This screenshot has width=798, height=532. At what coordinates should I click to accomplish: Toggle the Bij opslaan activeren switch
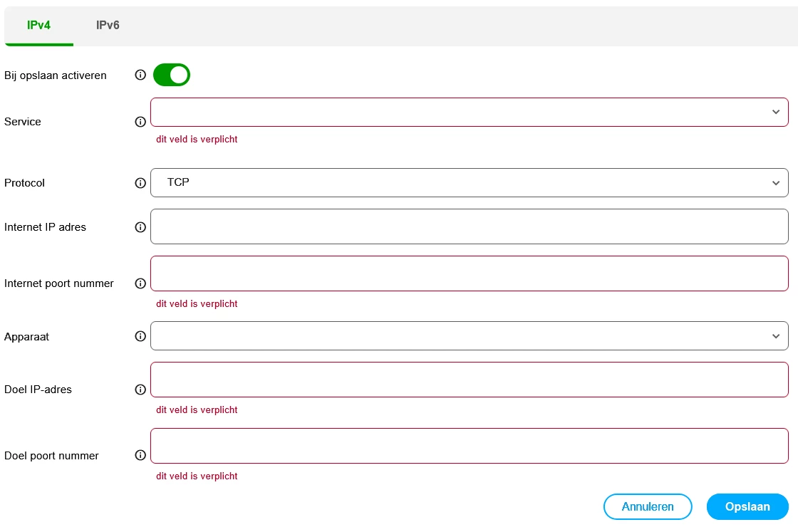click(172, 75)
